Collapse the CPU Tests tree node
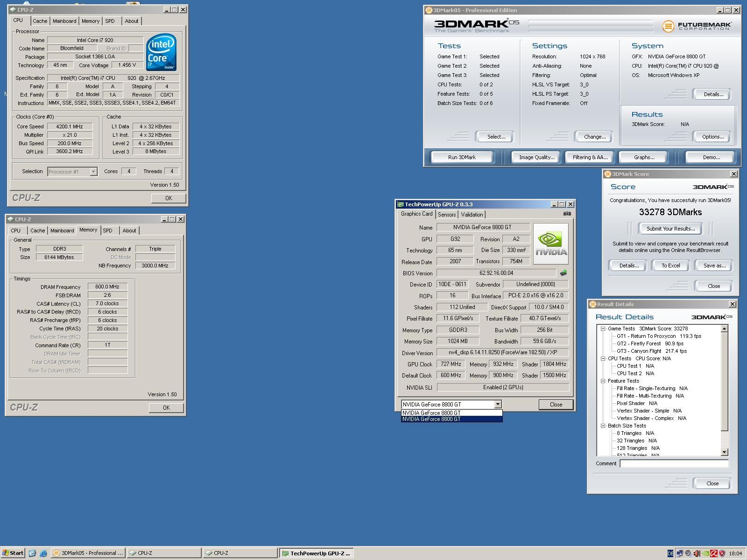This screenshot has width=747, height=560. coord(603,358)
